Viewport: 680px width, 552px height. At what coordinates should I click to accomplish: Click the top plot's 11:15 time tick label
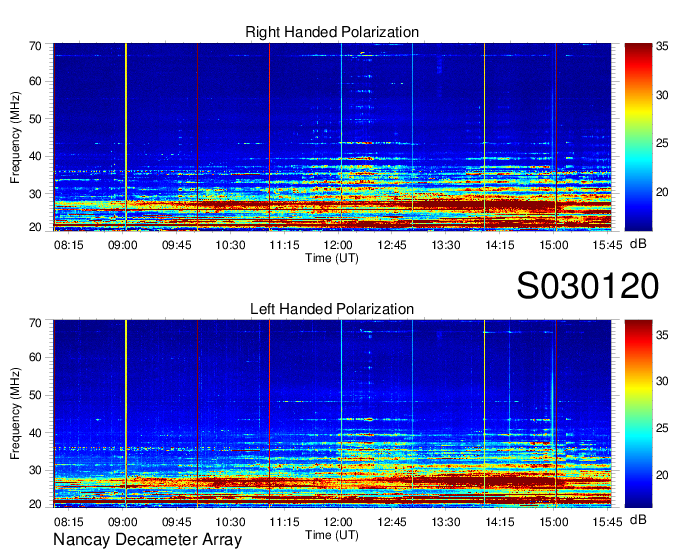pyautogui.click(x=284, y=245)
